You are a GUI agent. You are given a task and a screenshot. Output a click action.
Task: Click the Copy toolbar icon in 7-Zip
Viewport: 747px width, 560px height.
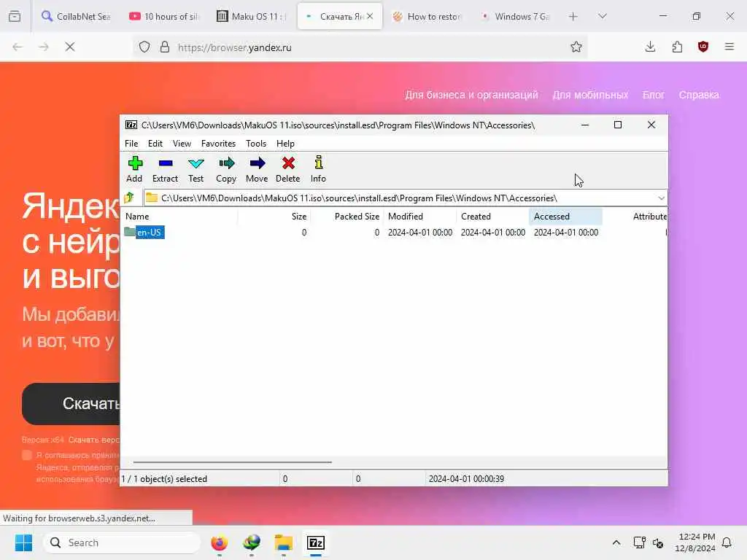point(226,169)
